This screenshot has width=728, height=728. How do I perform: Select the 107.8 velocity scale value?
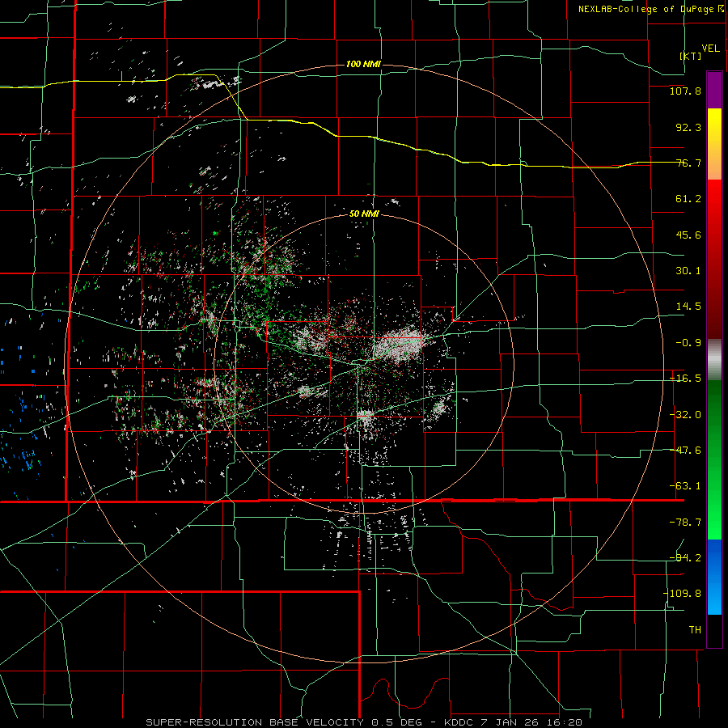685,91
